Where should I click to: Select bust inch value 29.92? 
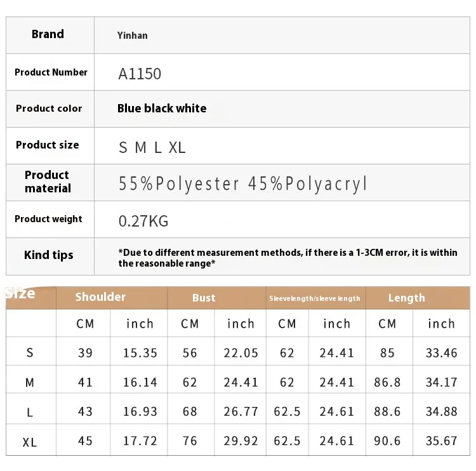click(241, 442)
